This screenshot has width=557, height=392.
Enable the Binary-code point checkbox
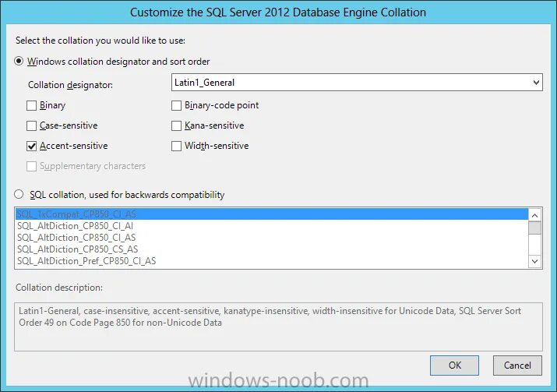point(176,105)
